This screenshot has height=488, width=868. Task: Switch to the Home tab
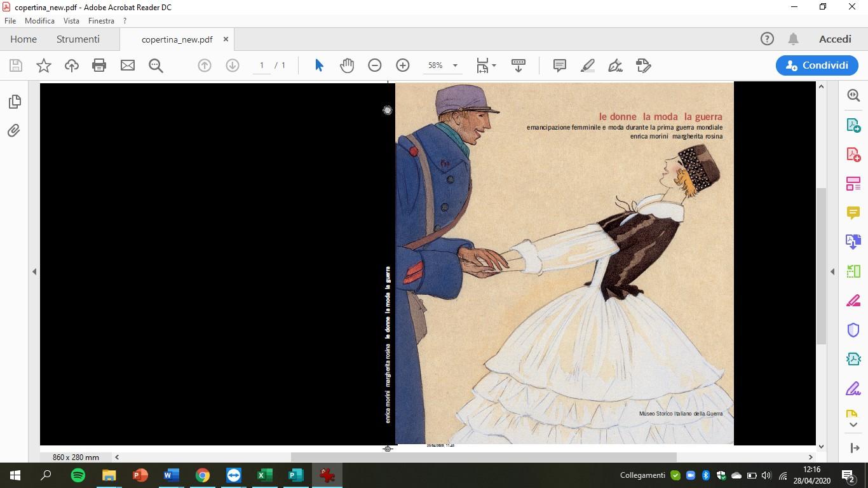24,39
